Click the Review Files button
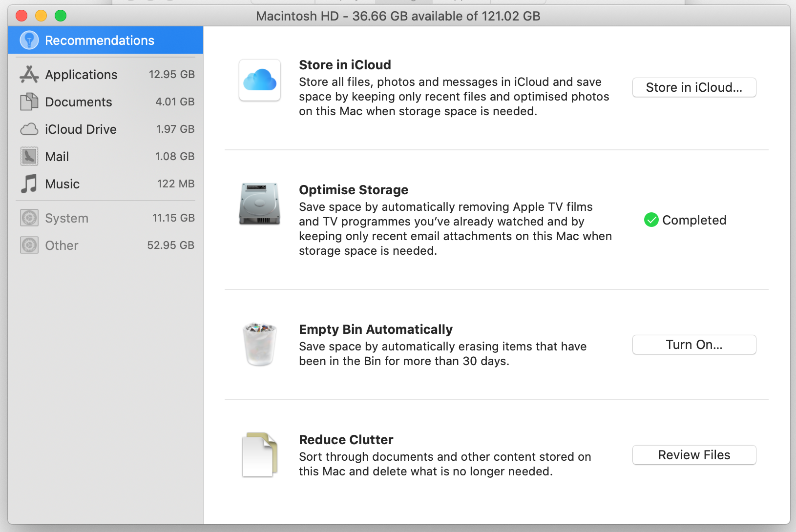The width and height of the screenshot is (796, 532). click(x=694, y=455)
